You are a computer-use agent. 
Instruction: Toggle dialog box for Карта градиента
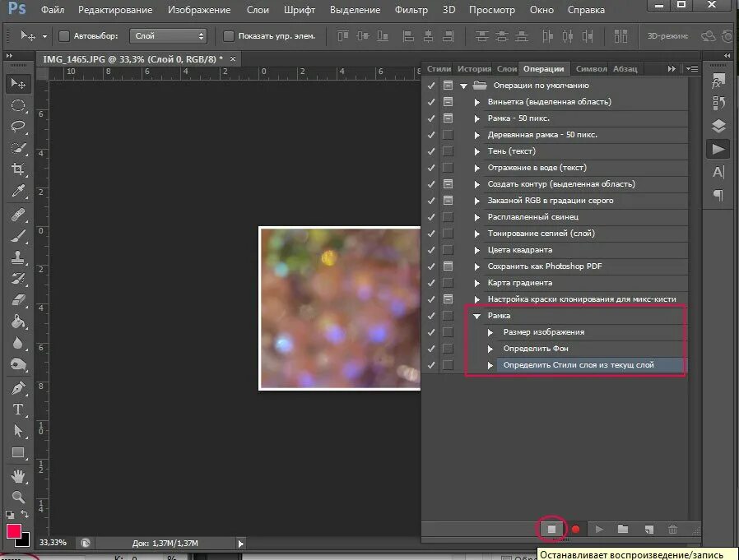click(x=448, y=283)
